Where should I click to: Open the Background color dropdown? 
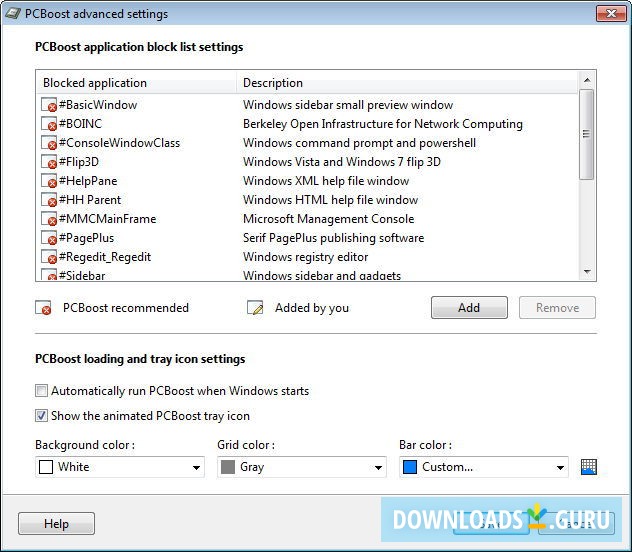[120, 467]
